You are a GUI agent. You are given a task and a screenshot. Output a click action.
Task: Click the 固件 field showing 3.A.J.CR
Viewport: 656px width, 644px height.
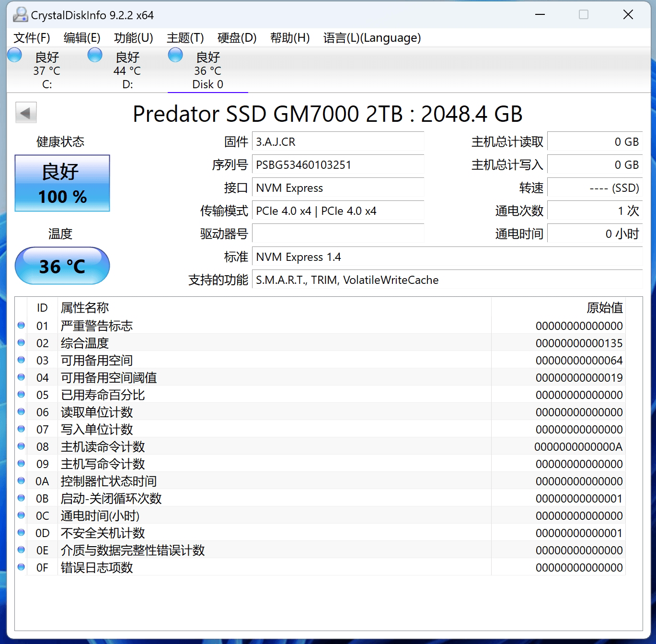[338, 142]
